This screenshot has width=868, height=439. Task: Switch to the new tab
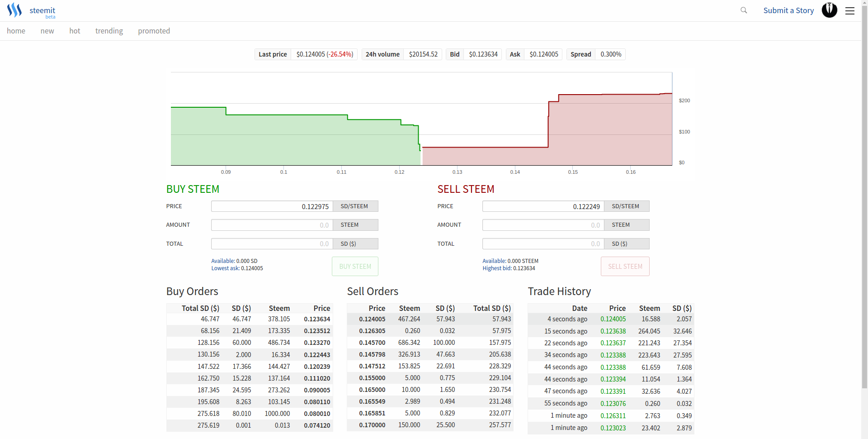47,31
